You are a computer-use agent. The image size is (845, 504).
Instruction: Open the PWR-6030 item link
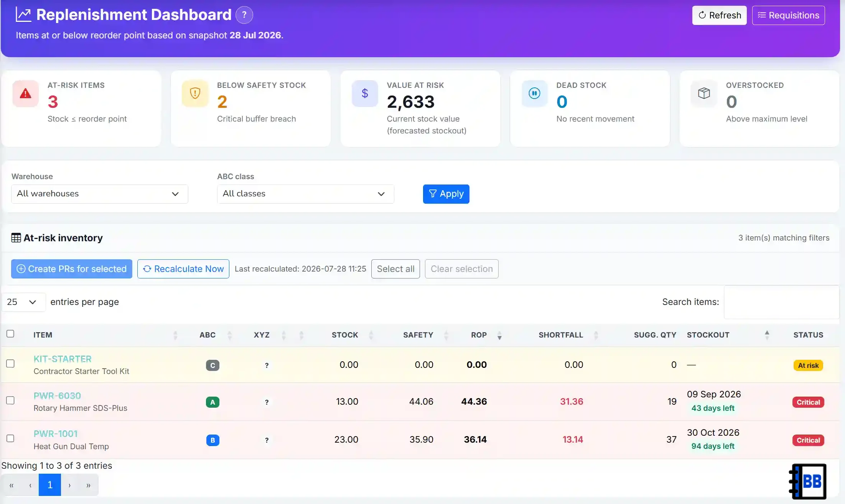[57, 396]
